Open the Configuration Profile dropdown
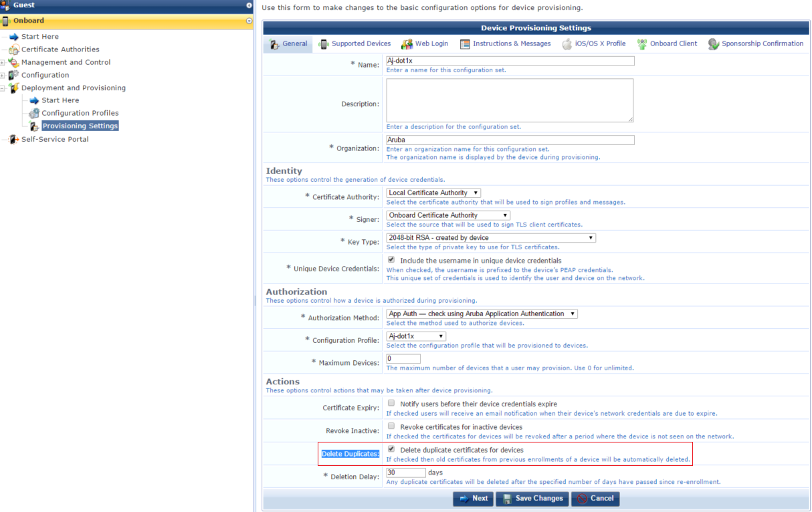 [x=416, y=336]
